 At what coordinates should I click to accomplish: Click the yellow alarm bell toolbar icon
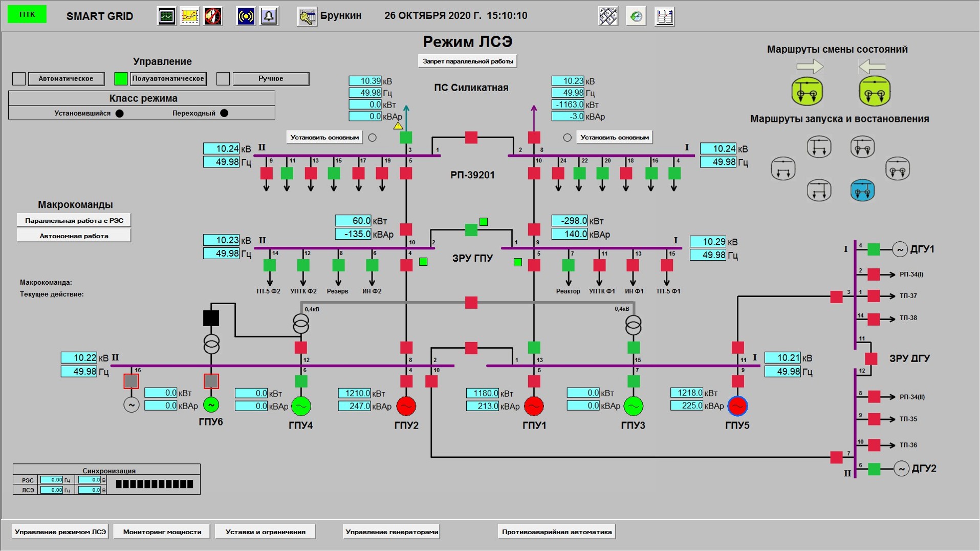pyautogui.click(x=269, y=16)
